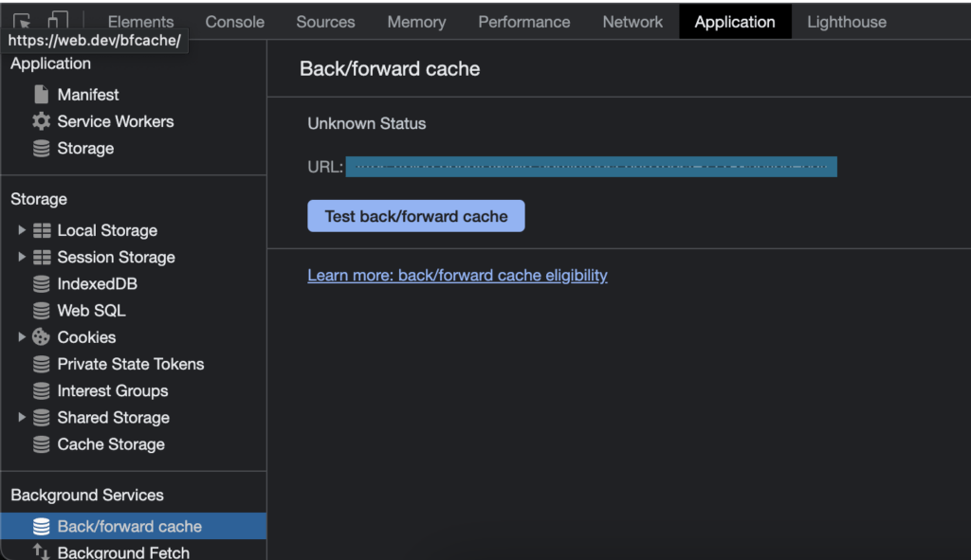Screen dimensions: 971x560
Task: Open Learn more back/forward cache eligibility link
Action: click(x=457, y=276)
